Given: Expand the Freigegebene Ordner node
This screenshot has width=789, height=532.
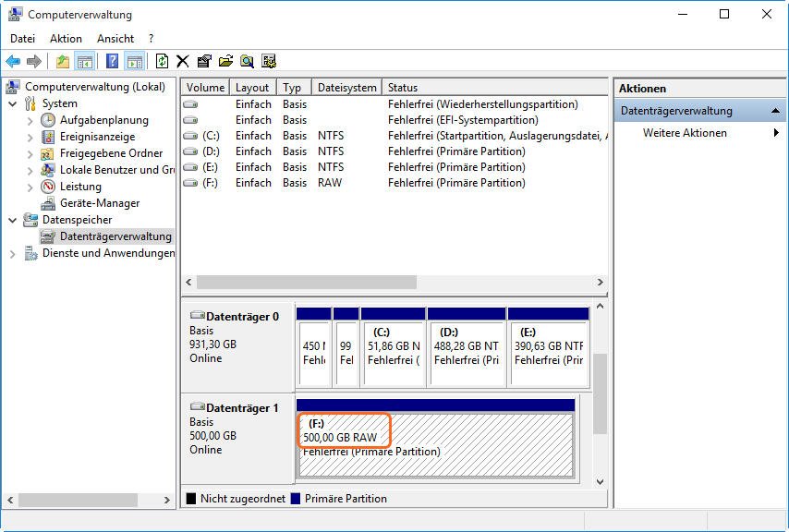Looking at the screenshot, I should (x=30, y=154).
